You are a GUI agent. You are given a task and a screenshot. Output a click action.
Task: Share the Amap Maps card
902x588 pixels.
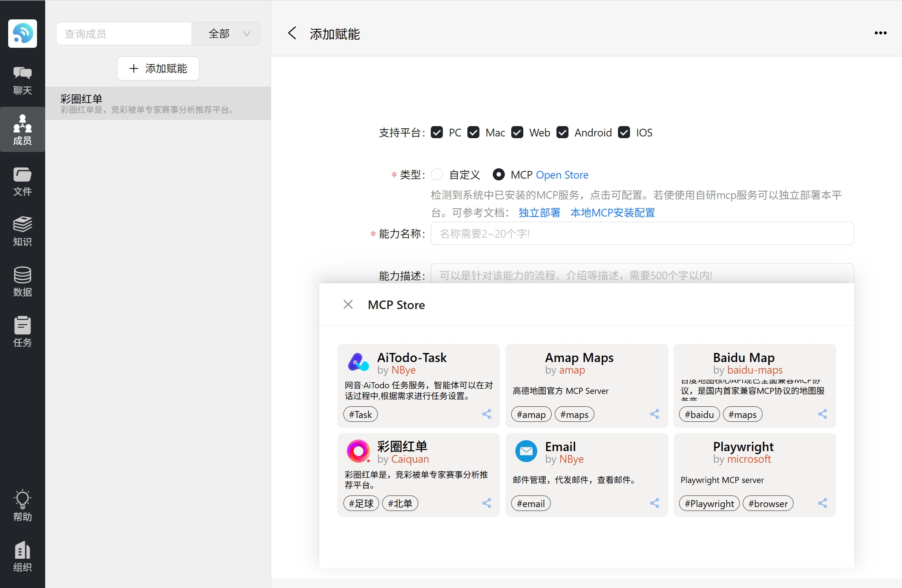click(655, 414)
